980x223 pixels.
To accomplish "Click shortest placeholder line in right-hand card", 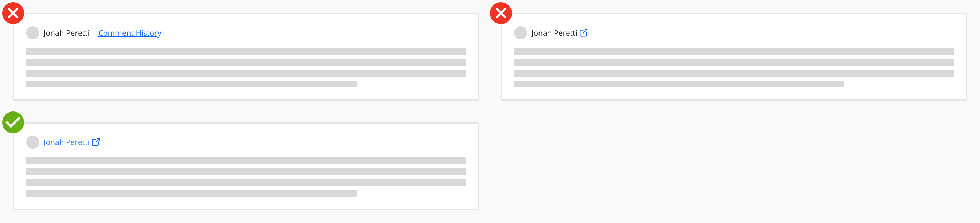I will coord(679,84).
